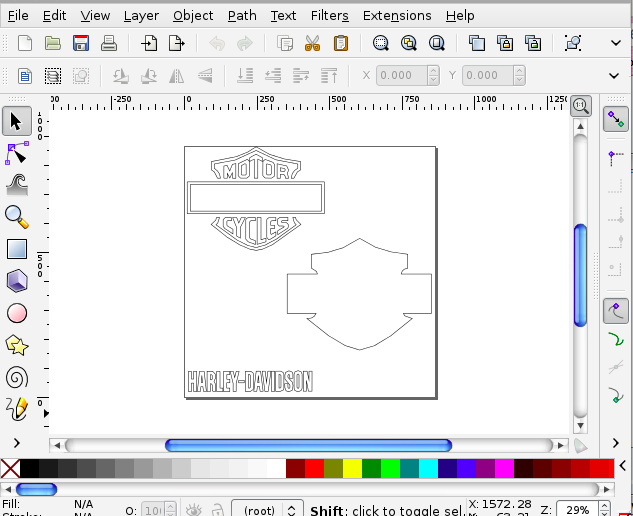
Task: Click the no-paint X swatch
Action: pyautogui.click(x=10, y=468)
